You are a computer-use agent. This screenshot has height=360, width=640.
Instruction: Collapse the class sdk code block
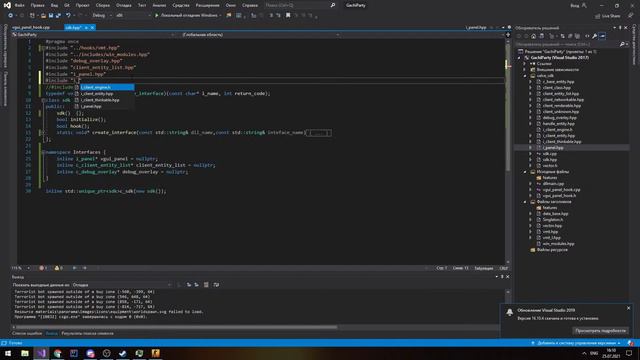pos(42,100)
